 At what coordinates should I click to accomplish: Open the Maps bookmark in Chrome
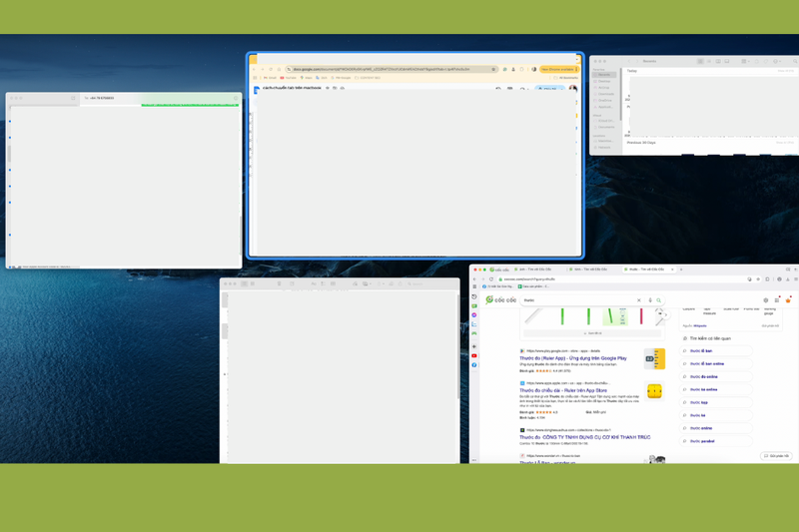(x=307, y=78)
